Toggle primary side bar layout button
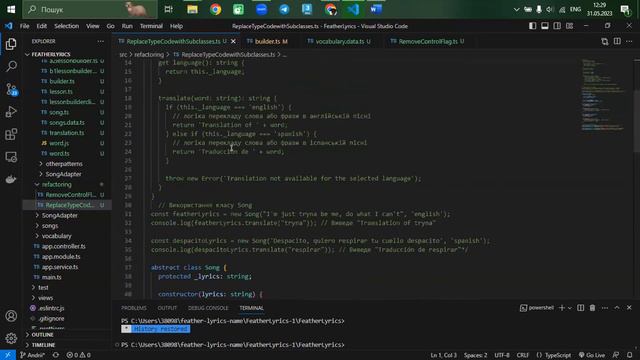 [x=532, y=26]
